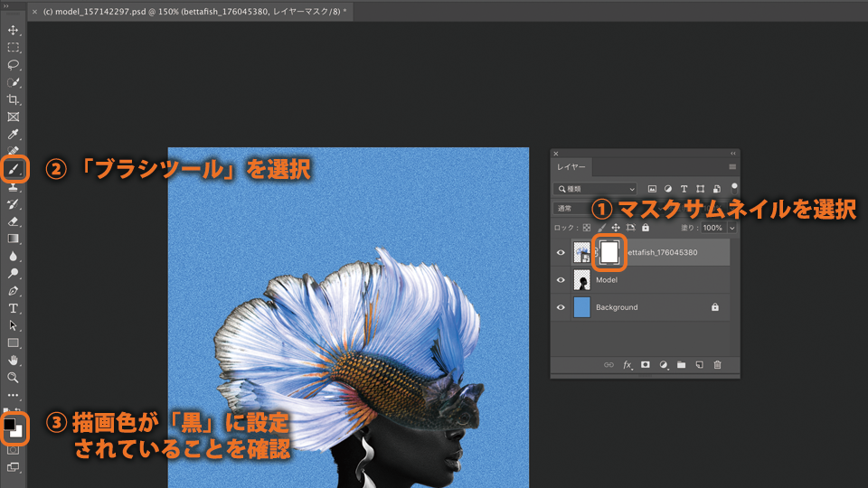Filter layers by type layers

[x=684, y=189]
